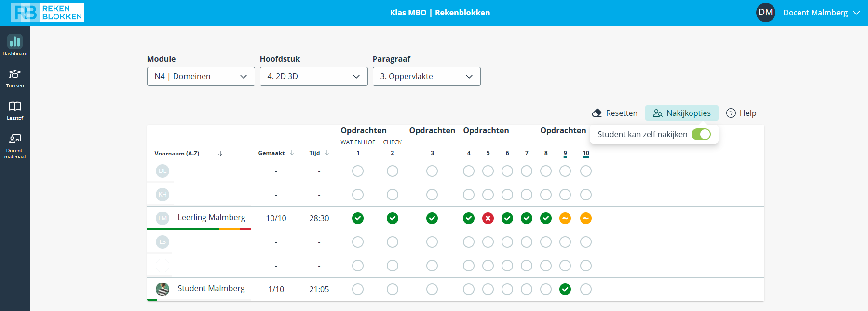Click the DM user avatar

coord(766,13)
